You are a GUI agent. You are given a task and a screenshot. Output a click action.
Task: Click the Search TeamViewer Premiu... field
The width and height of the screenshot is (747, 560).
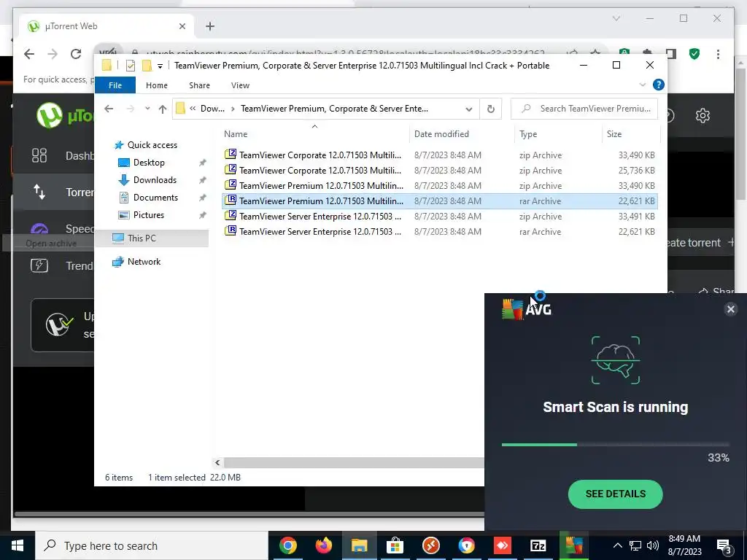(x=584, y=109)
